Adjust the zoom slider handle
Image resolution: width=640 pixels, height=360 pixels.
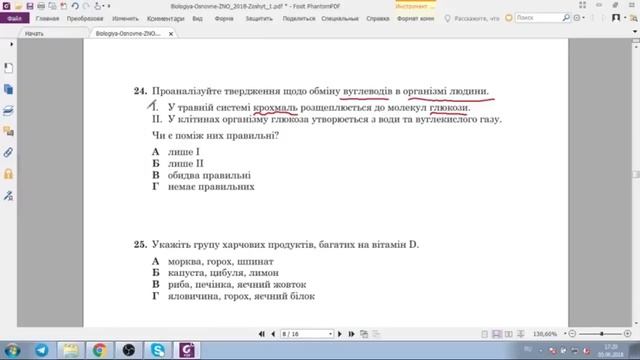point(602,334)
